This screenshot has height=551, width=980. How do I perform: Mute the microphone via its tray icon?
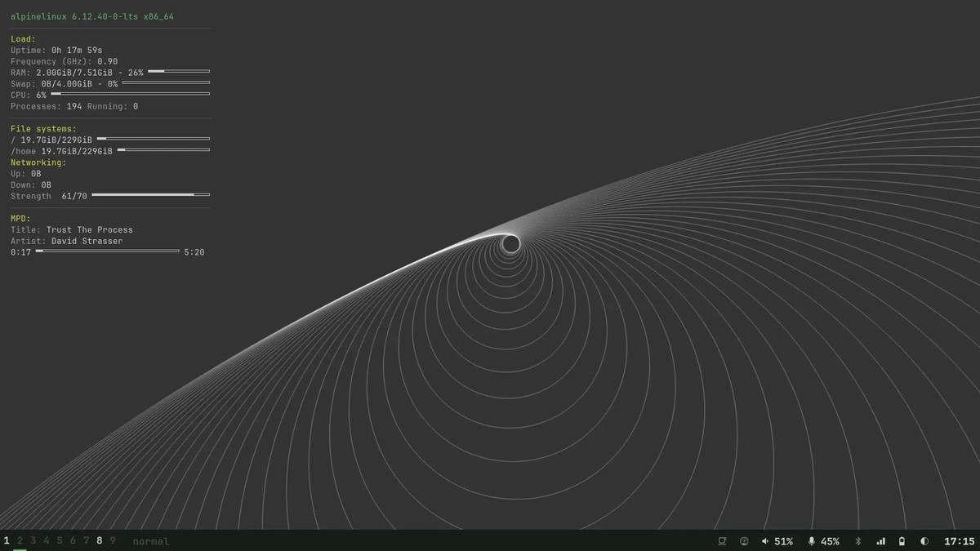click(811, 540)
